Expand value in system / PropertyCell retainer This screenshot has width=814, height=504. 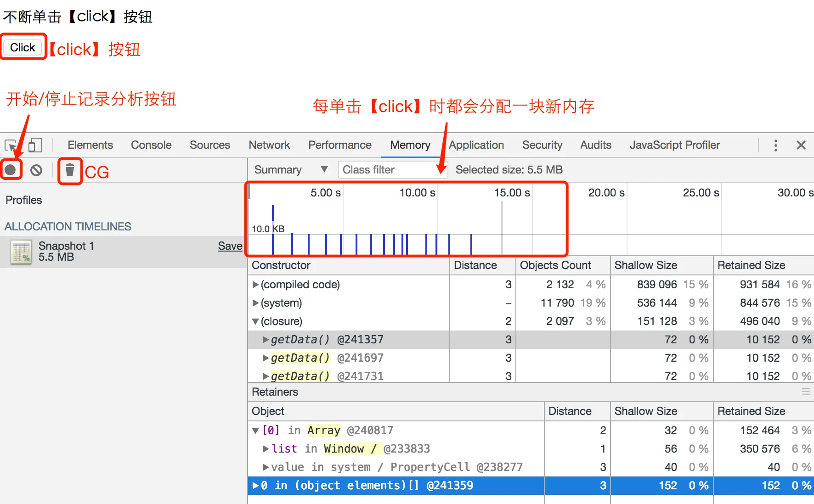coord(266,467)
